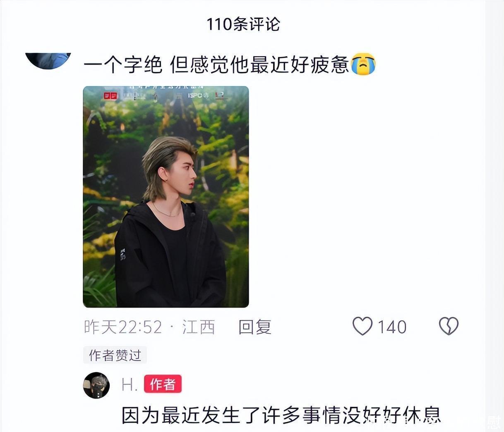The width and height of the screenshot is (504, 432).
Task: Open the attached photo in comment
Action: click(166, 197)
